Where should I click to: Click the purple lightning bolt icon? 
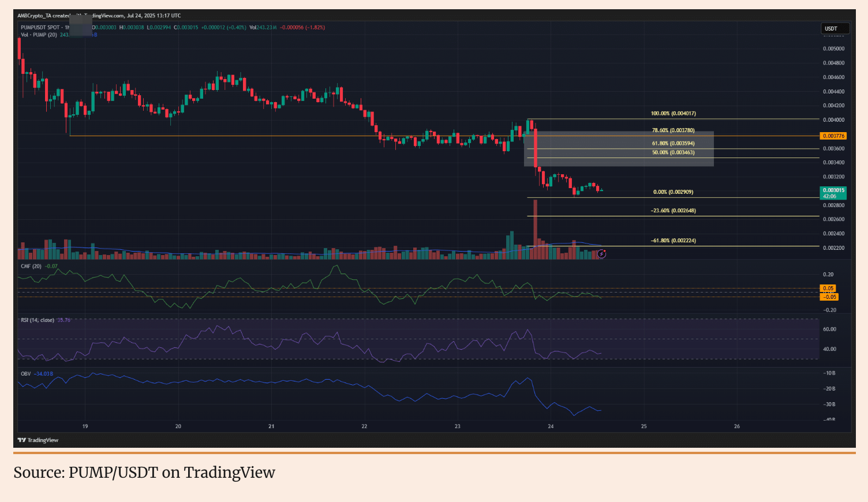point(601,254)
